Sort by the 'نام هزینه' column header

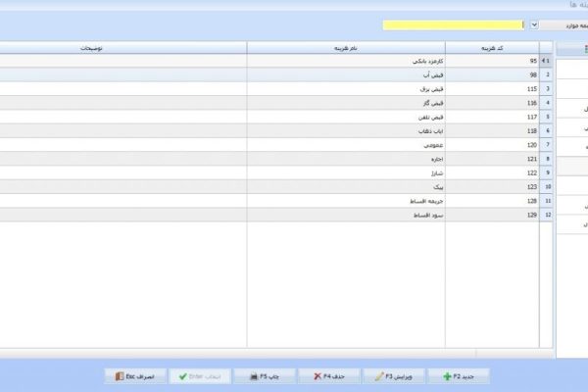(346, 48)
